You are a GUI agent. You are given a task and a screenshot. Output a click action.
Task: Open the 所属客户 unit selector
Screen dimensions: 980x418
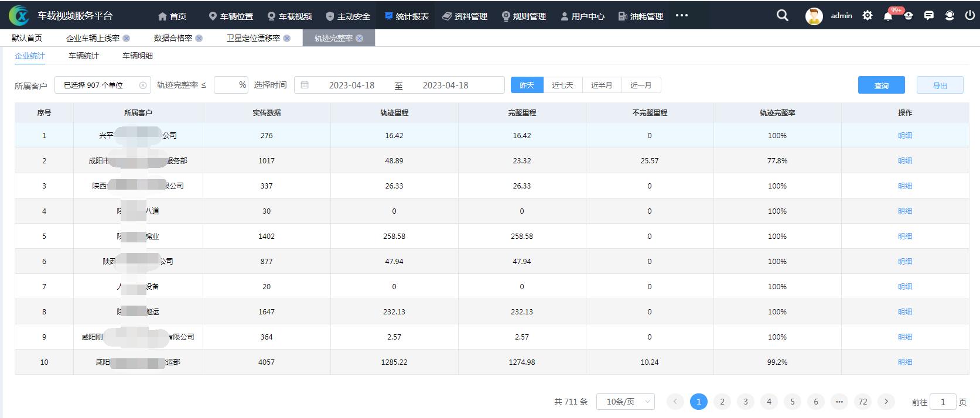pyautogui.click(x=103, y=85)
